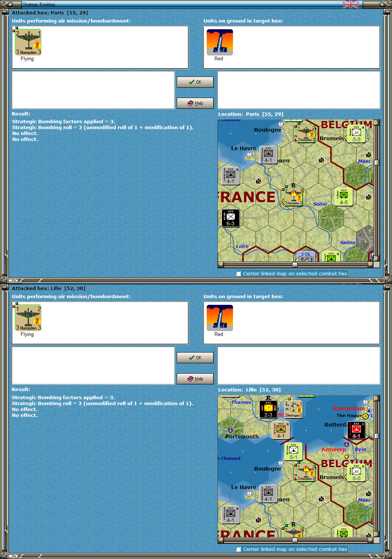Click the Antwerp port anchor symbol

click(x=347, y=444)
